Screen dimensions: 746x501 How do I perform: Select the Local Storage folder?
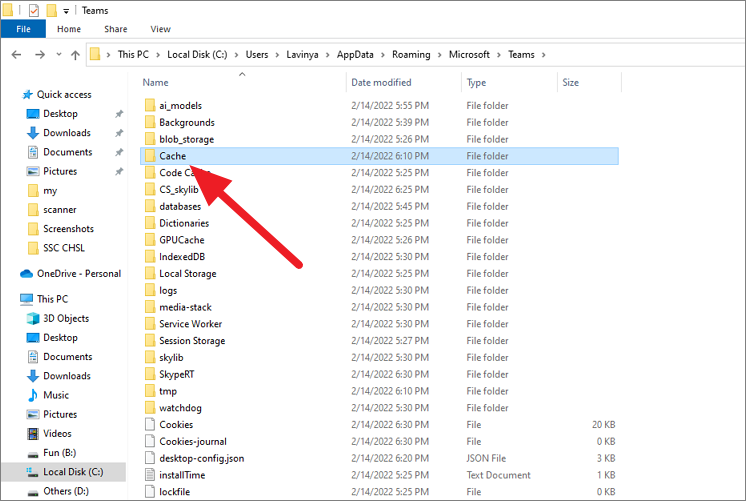tap(187, 274)
